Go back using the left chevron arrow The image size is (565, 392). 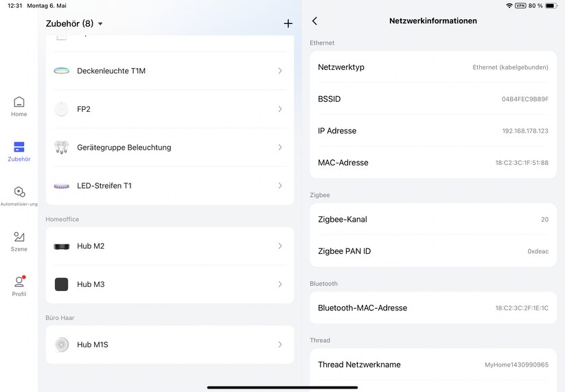coord(314,21)
